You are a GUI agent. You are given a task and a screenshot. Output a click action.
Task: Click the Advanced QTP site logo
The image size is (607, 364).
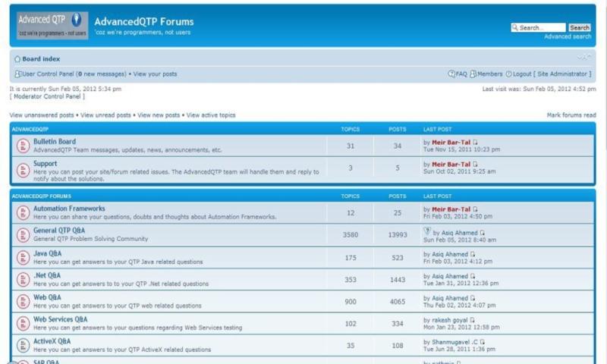coord(52,25)
